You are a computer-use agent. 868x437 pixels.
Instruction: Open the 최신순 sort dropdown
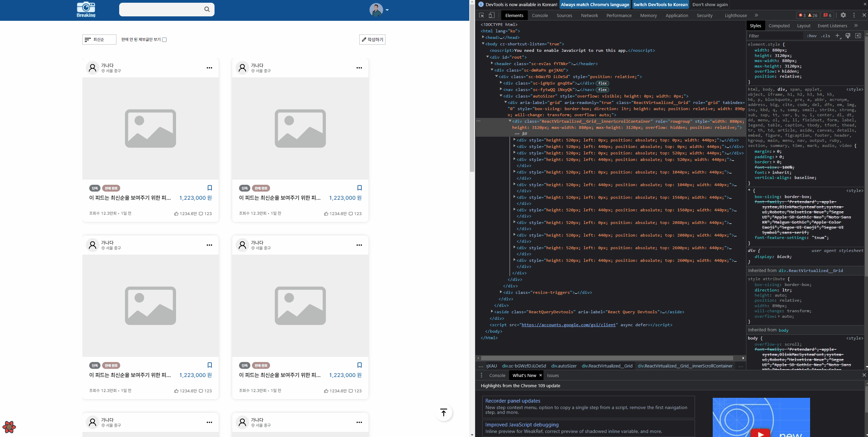point(99,40)
